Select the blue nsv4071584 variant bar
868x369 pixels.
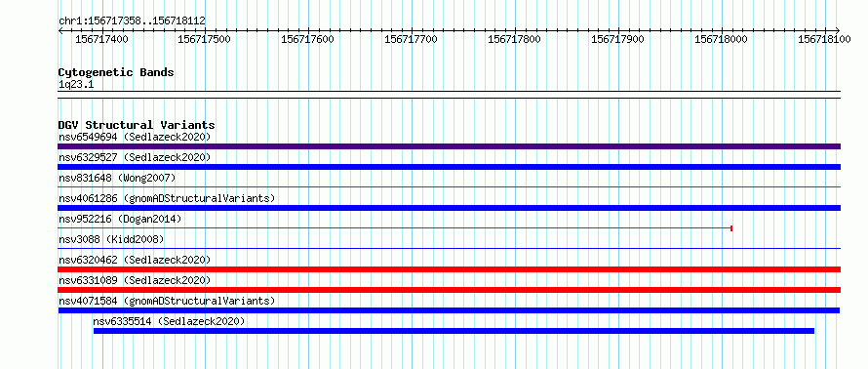tap(449, 310)
